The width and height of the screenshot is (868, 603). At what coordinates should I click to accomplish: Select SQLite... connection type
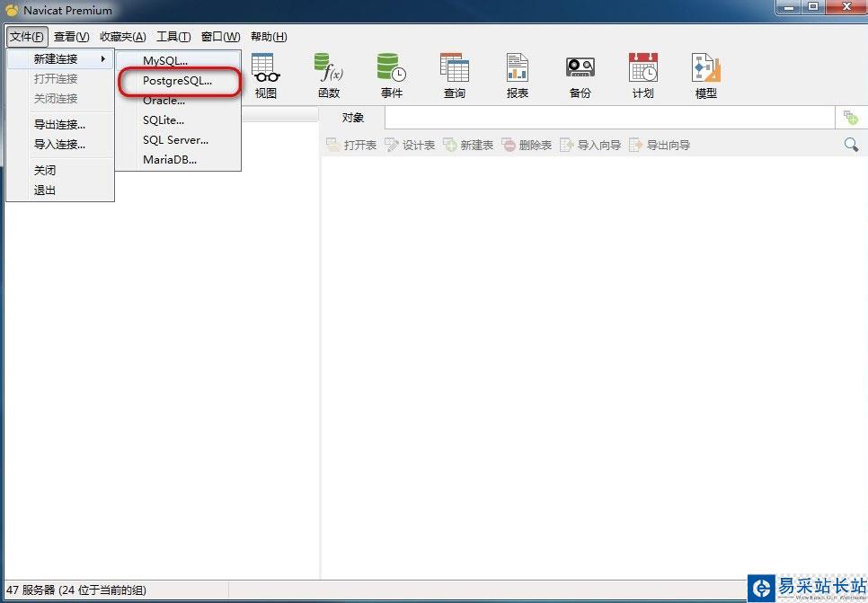pos(178,120)
